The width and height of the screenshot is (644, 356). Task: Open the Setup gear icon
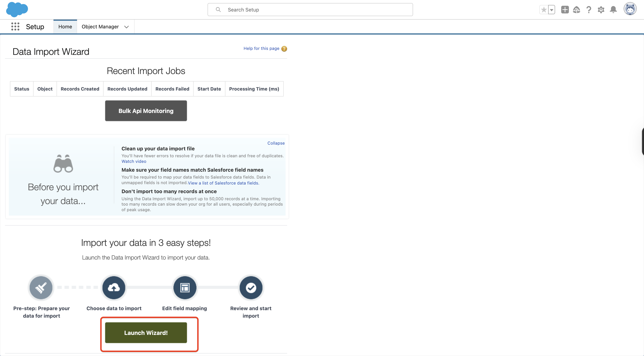point(601,10)
